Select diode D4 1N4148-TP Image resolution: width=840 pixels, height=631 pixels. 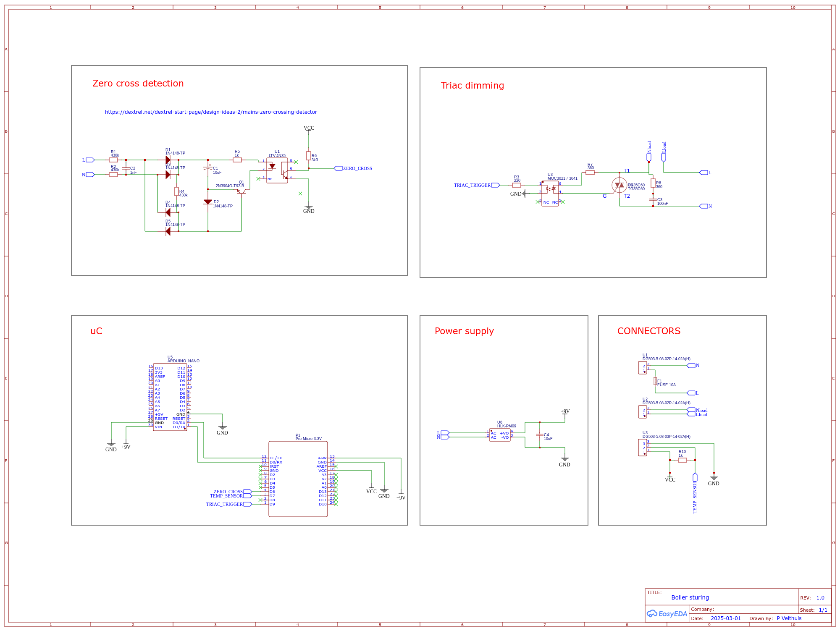(x=168, y=212)
